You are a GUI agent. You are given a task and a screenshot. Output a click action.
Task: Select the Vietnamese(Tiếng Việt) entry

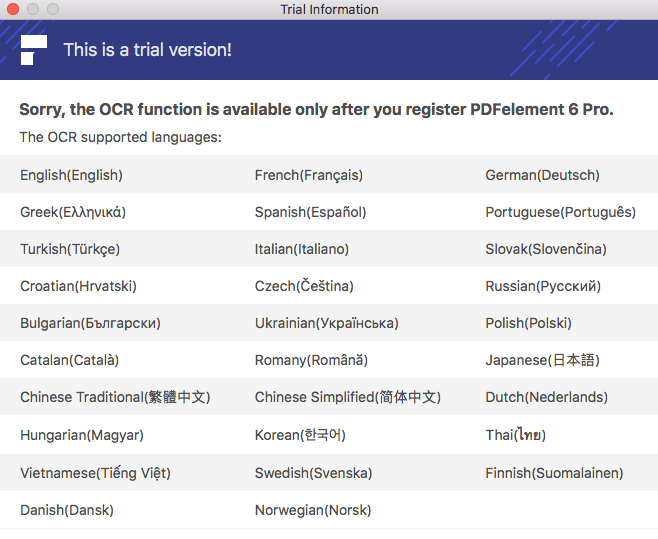click(95, 473)
